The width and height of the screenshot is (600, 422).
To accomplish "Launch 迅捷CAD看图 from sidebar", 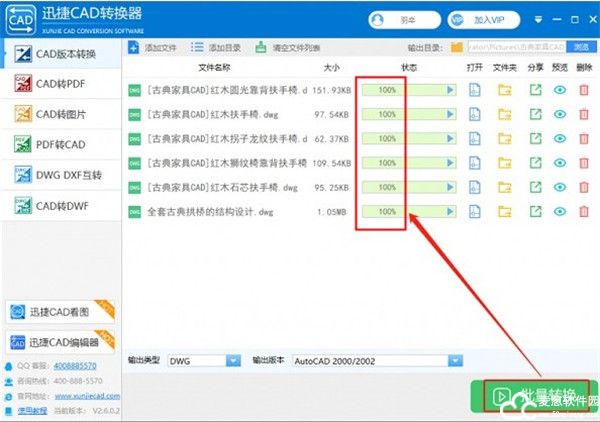I will coord(60,312).
